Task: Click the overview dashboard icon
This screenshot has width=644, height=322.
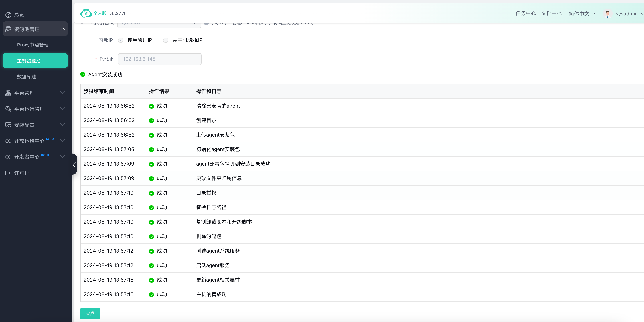Action: (8, 15)
